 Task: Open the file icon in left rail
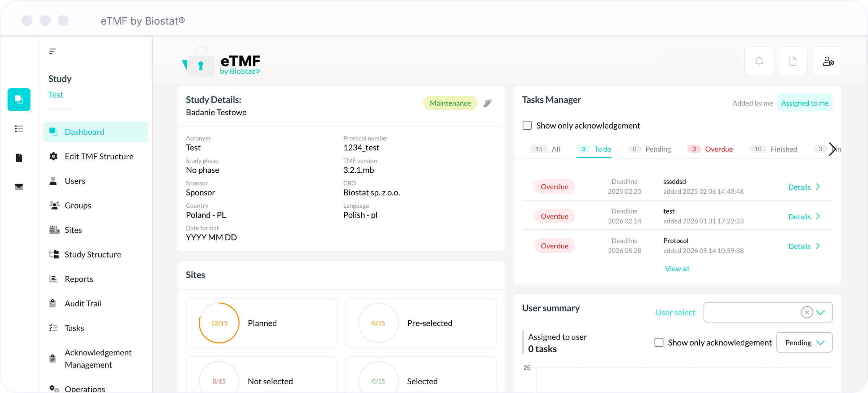click(19, 157)
